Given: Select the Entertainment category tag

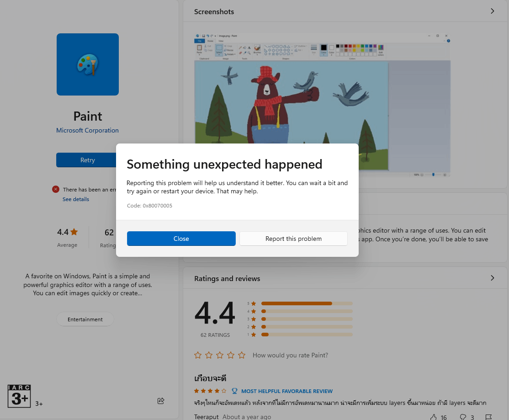Looking at the screenshot, I should 85,319.
